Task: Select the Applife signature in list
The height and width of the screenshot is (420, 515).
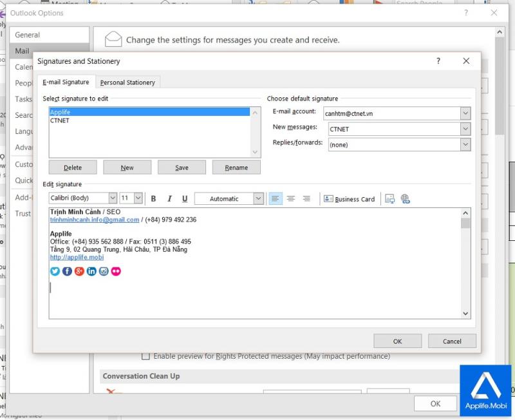Action: pos(149,112)
